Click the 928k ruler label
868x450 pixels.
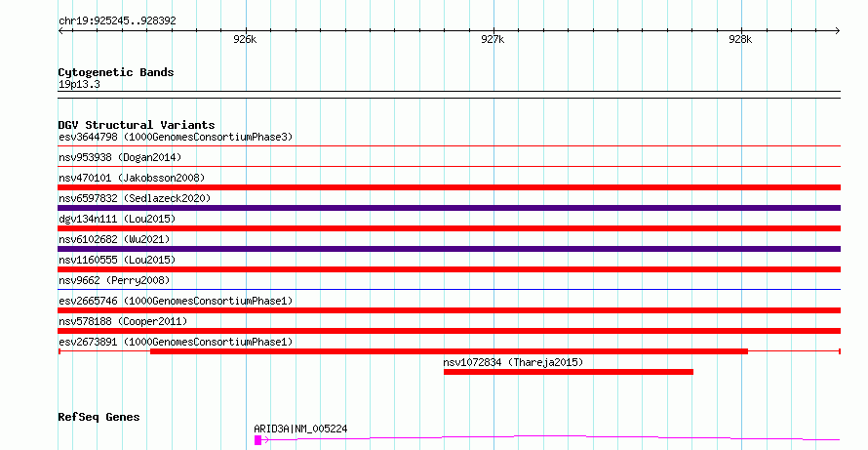pos(740,39)
